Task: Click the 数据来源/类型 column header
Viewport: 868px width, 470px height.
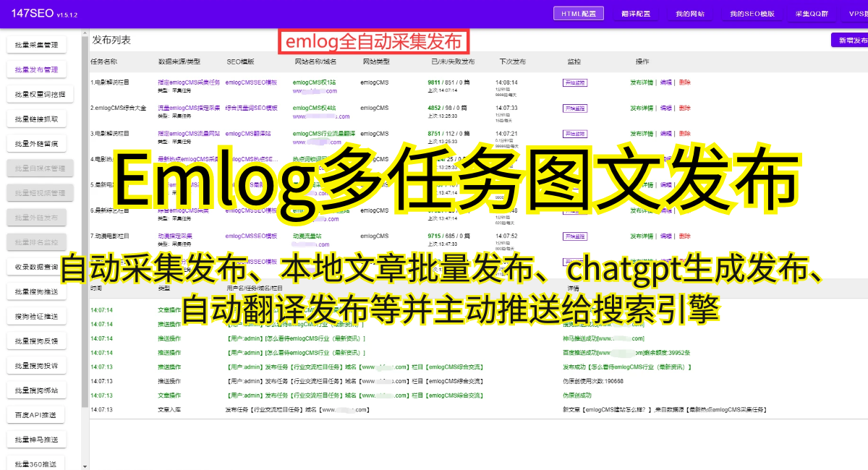Action: [x=179, y=62]
